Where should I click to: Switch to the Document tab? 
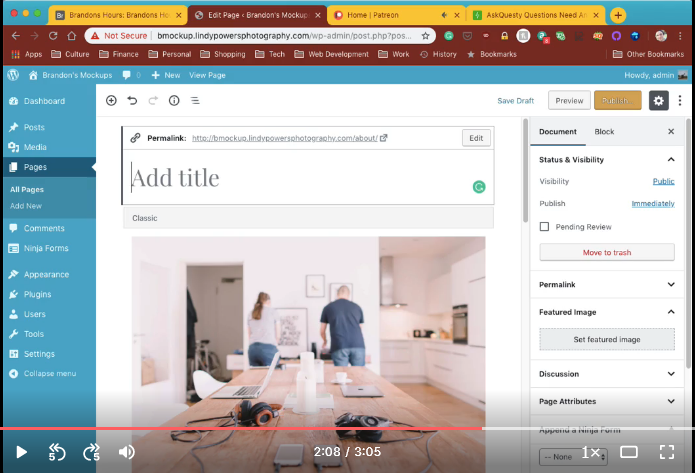(x=558, y=132)
